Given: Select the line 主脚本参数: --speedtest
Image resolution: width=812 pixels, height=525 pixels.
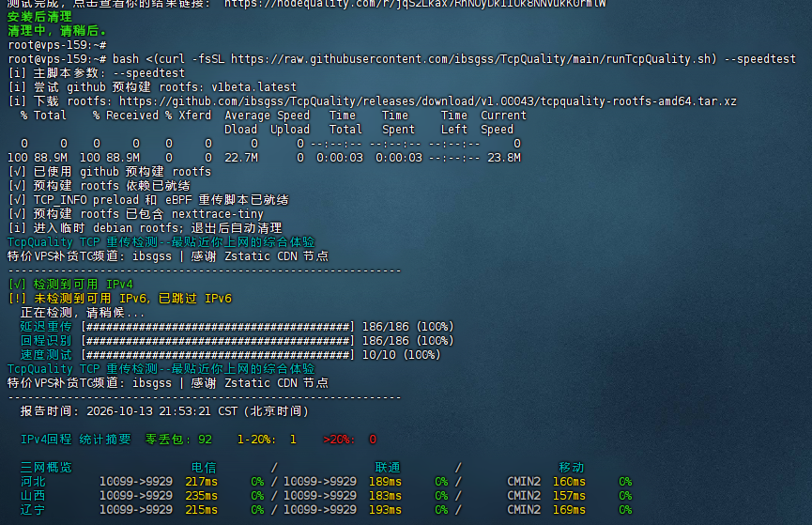Looking at the screenshot, I should (97, 73).
